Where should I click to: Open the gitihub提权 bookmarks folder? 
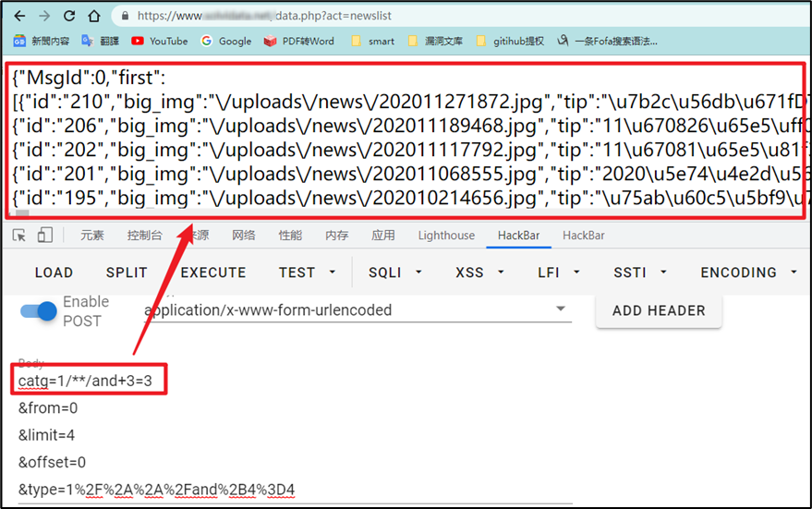[x=510, y=41]
